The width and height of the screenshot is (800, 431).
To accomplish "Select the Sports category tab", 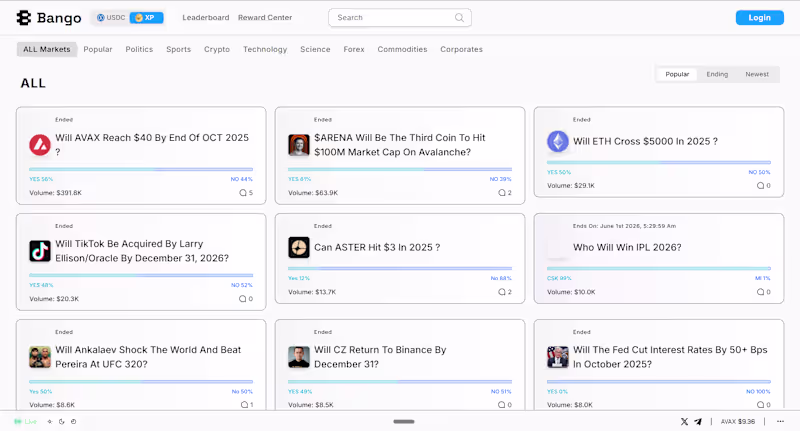I will tap(178, 49).
